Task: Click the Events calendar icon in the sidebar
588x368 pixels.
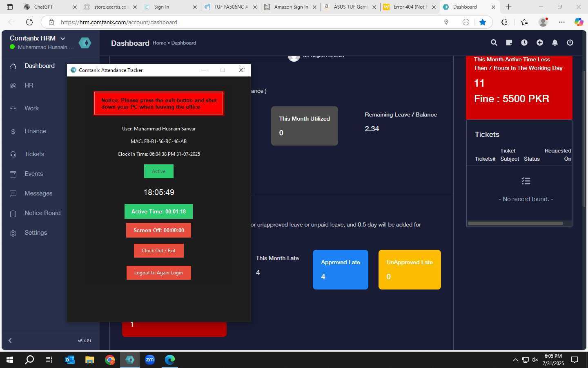Action: tap(13, 174)
